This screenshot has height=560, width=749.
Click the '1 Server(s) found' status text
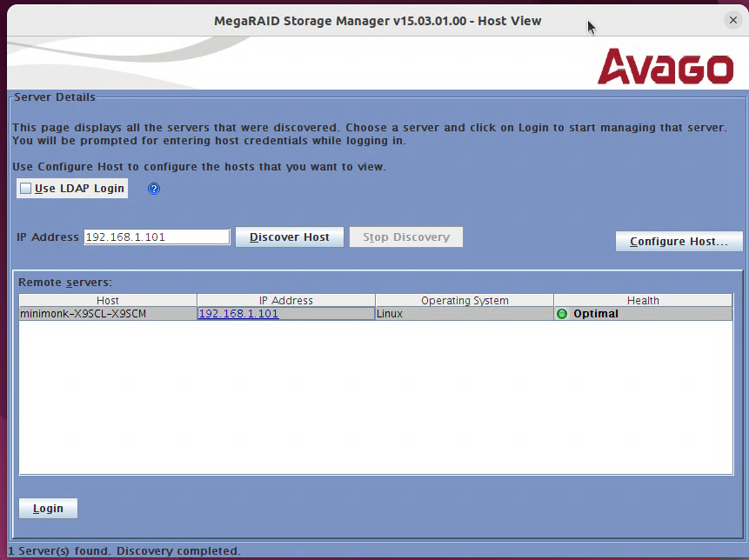coord(124,551)
